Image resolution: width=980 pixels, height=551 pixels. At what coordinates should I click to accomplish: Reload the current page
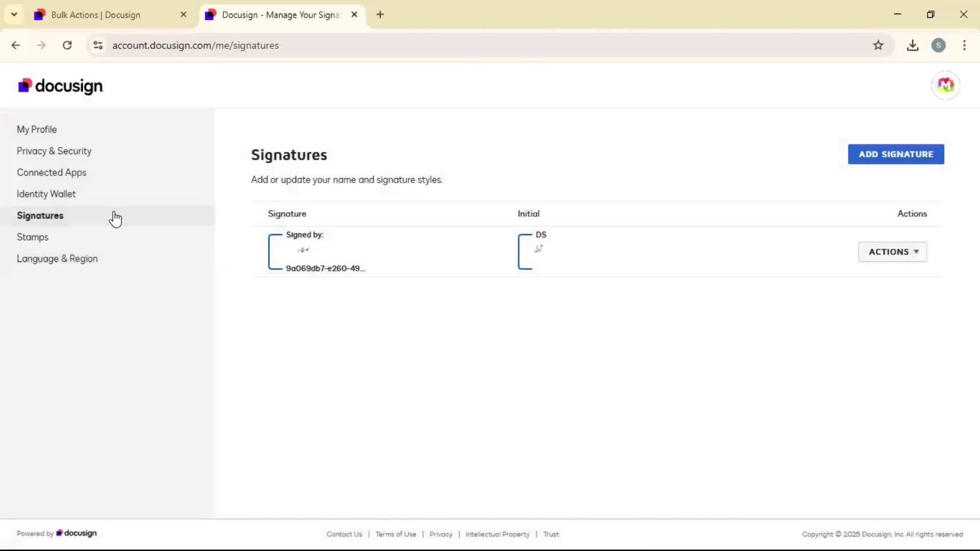click(x=67, y=45)
